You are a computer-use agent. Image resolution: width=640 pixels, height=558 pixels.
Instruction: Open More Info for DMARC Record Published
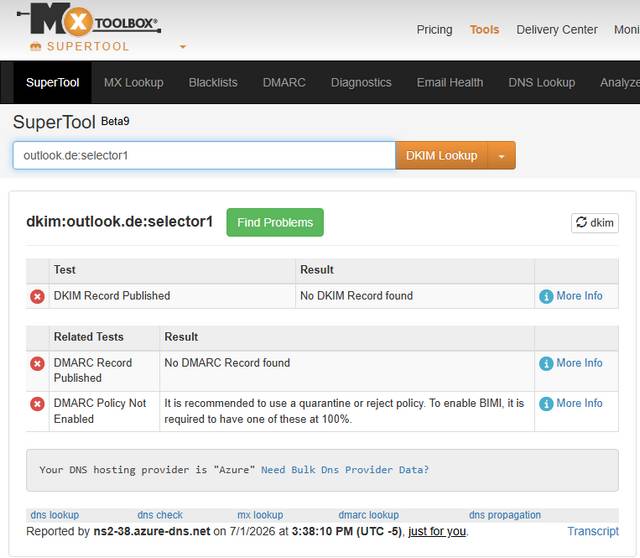579,363
